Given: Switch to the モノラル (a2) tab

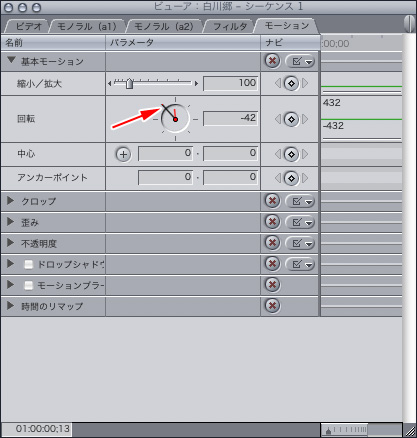Looking at the screenshot, I should 164,26.
